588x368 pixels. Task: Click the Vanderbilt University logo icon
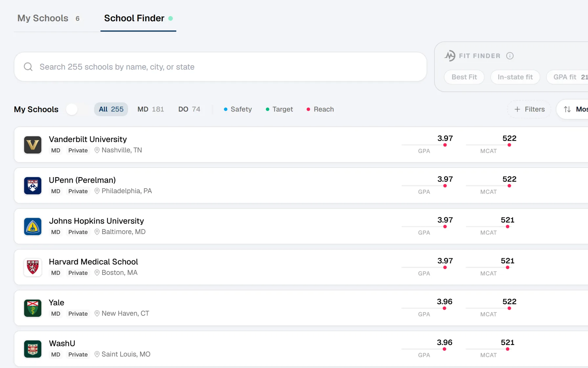coord(33,145)
